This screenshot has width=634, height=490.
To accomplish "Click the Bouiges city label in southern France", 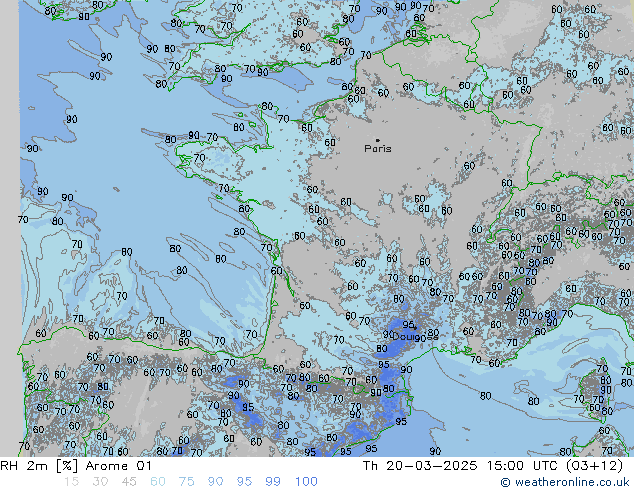I will [x=415, y=336].
